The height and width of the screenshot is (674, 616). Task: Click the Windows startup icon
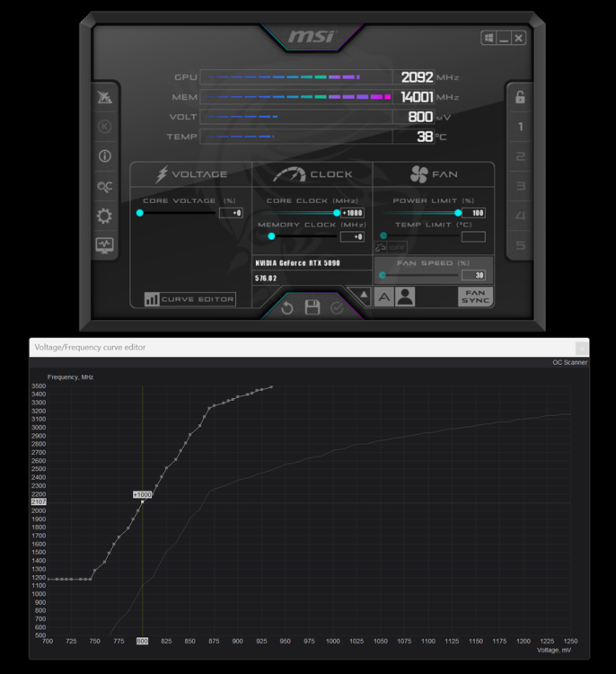488,38
